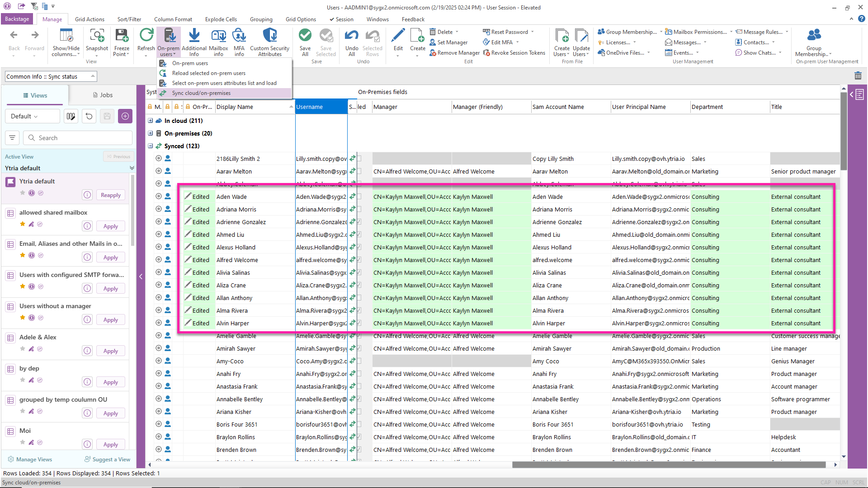Select Sync cloud/on-premises menu entry
This screenshot has height=488, width=868.
tap(201, 93)
